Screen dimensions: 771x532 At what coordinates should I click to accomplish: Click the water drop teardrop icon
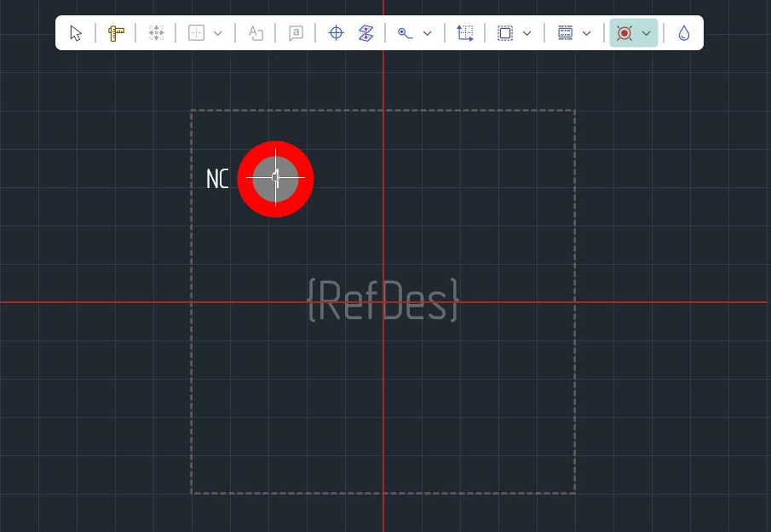click(x=683, y=33)
